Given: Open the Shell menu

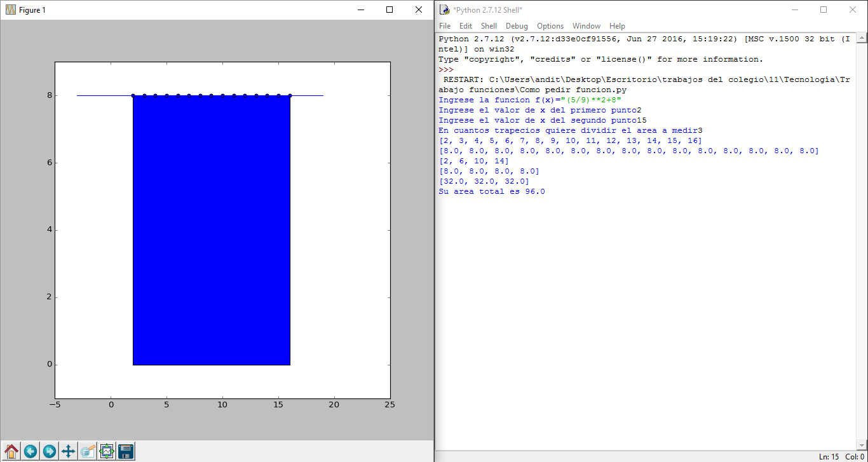Looking at the screenshot, I should tap(489, 26).
